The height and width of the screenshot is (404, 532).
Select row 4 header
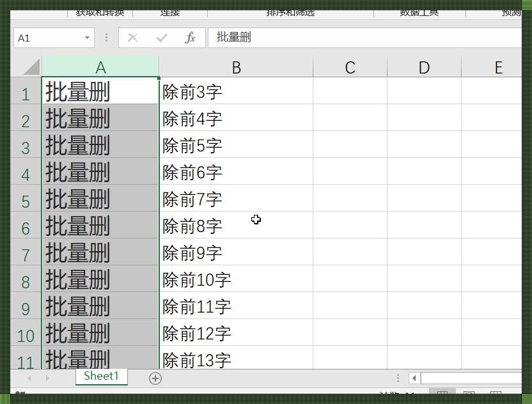click(26, 171)
